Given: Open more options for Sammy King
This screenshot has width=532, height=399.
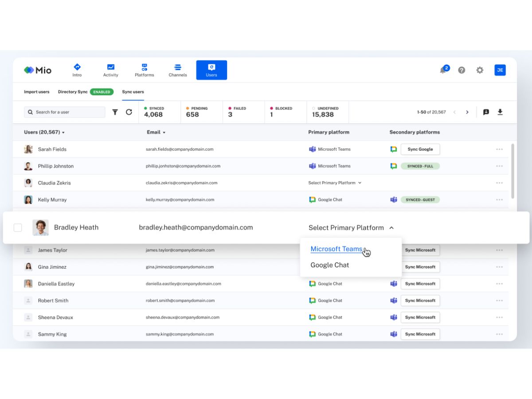Looking at the screenshot, I should click(500, 335).
